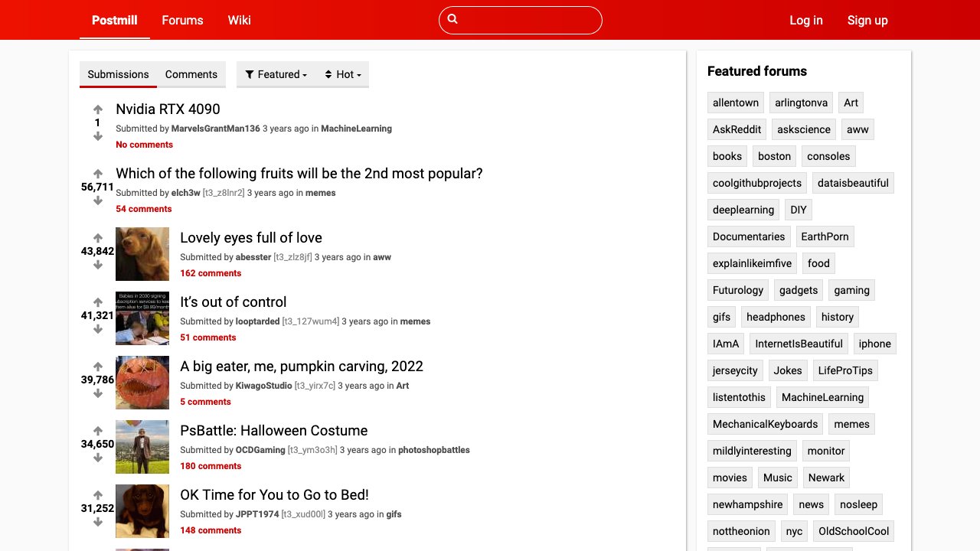
Task: Downvote the Nvidia RTX 4090 post
Action: [98, 136]
